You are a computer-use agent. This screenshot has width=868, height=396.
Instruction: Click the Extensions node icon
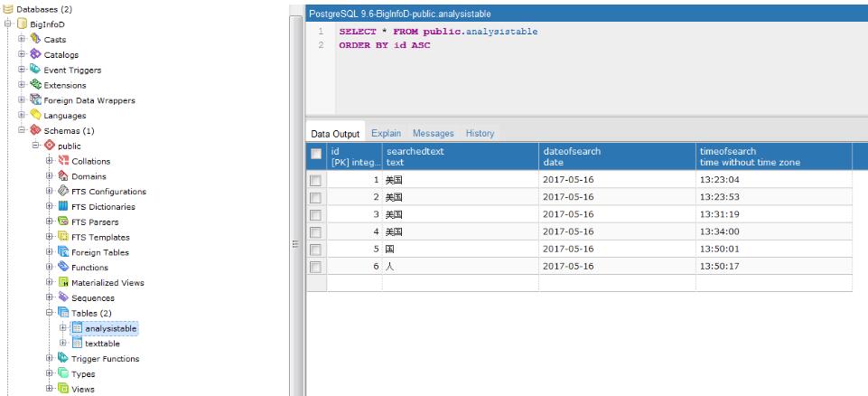(x=35, y=85)
